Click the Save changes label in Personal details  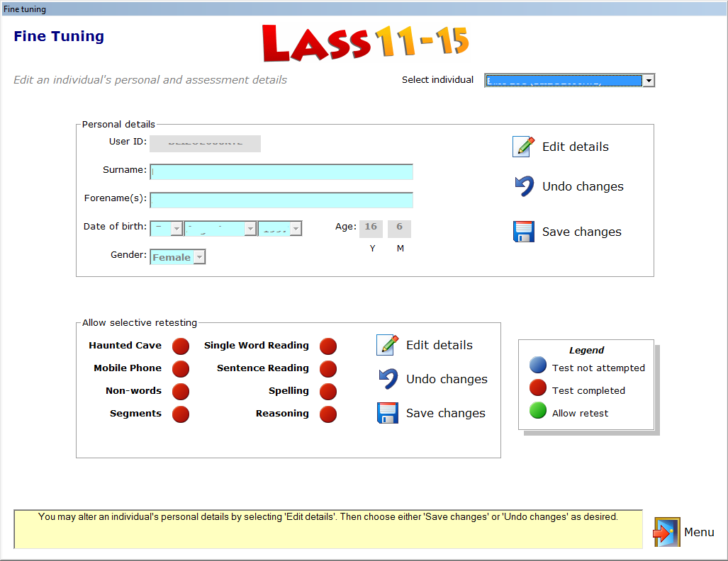click(582, 232)
